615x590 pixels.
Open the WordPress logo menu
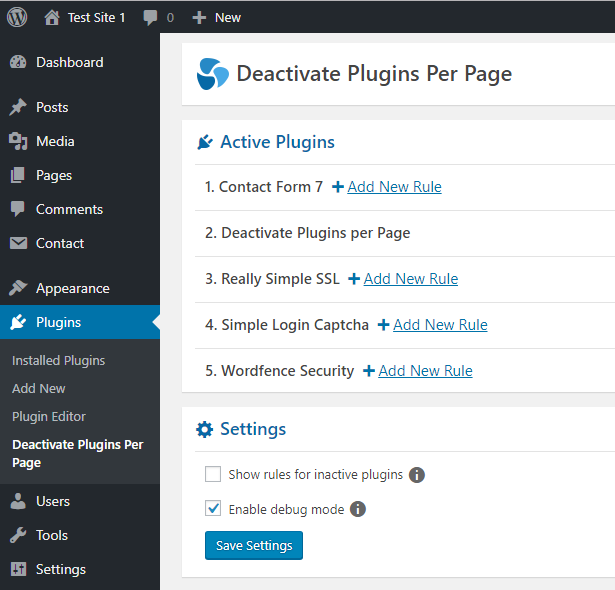pos(17,17)
